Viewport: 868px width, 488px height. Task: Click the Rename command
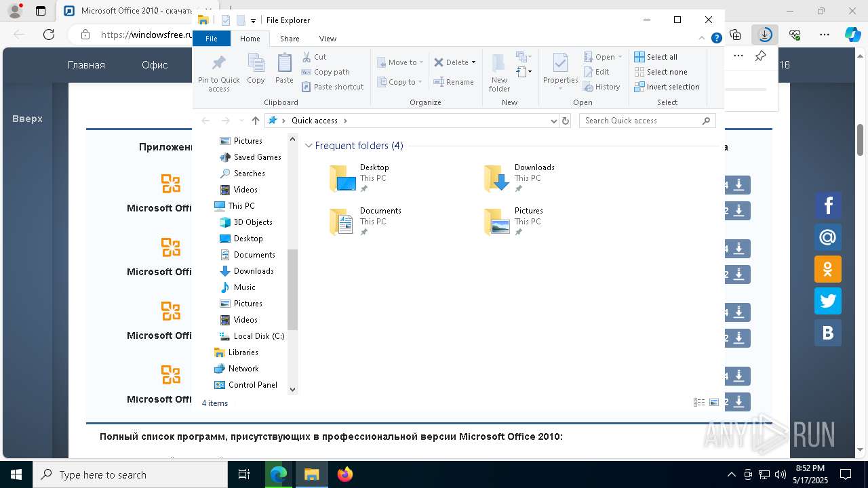click(x=454, y=82)
